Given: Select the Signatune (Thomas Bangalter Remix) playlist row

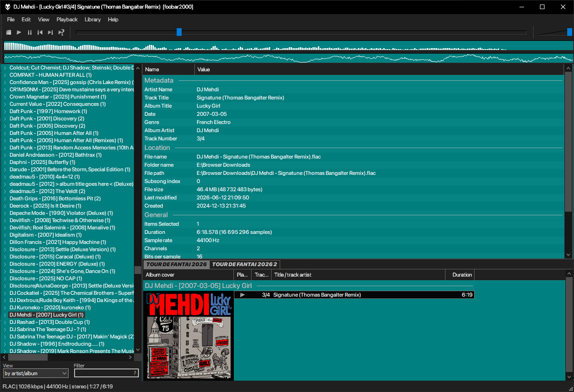Looking at the screenshot, I should (354, 295).
